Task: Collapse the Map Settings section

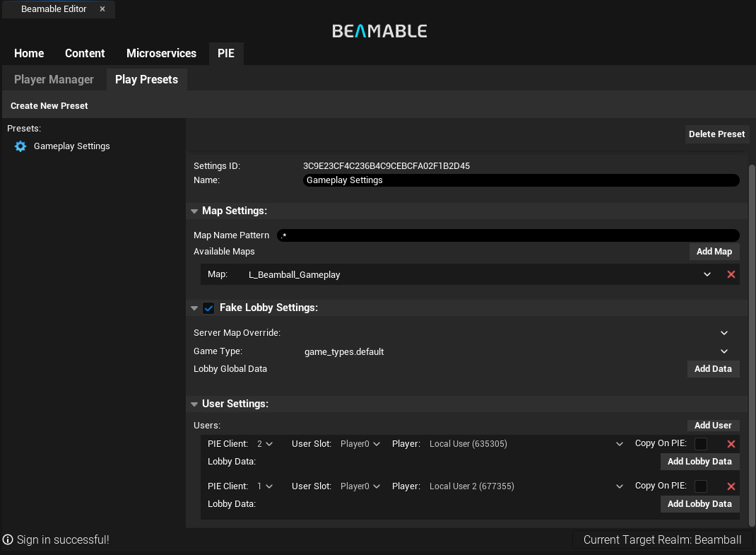Action: click(x=194, y=211)
